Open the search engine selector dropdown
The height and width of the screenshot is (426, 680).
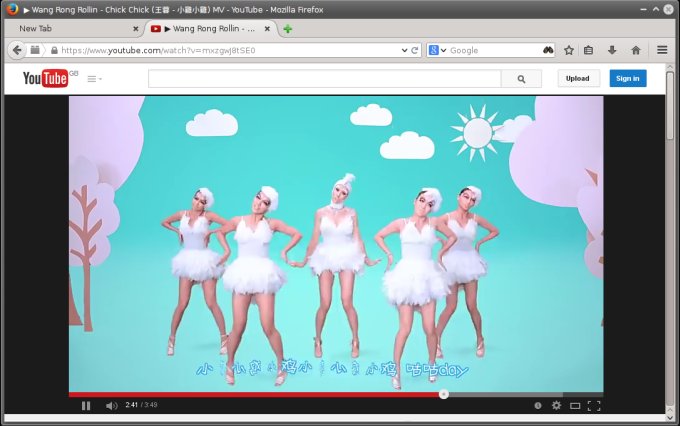tap(437, 50)
